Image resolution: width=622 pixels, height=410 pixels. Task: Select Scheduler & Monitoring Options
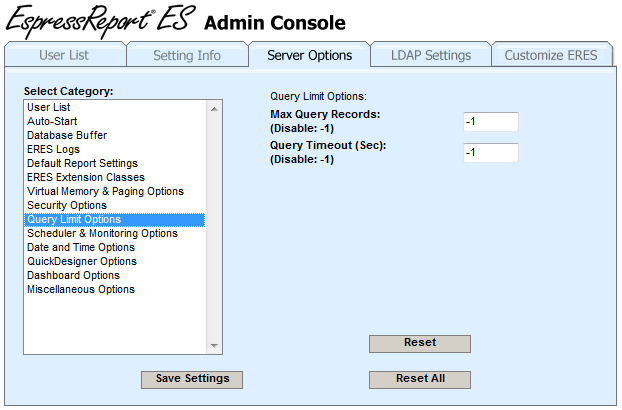(115, 234)
